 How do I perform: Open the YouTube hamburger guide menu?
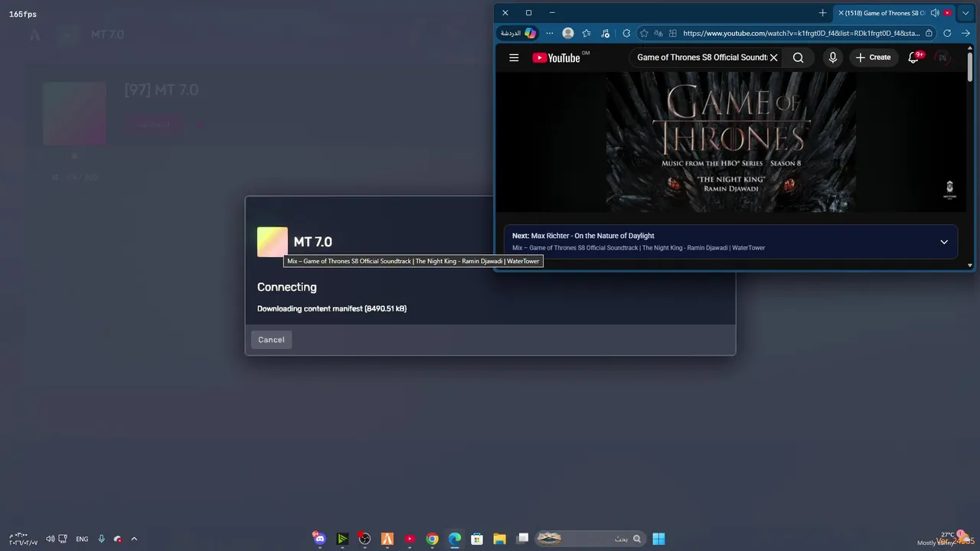coord(514,57)
